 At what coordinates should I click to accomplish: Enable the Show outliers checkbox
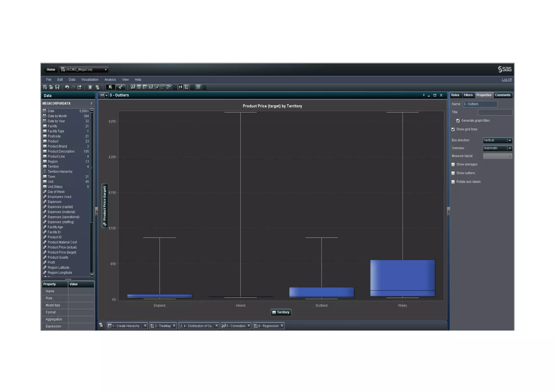tap(453, 173)
